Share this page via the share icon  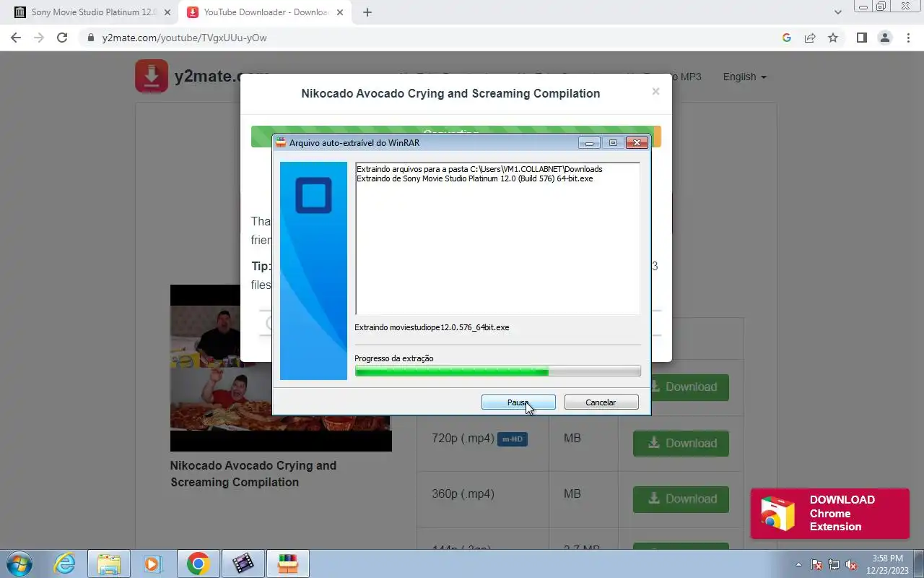(810, 38)
